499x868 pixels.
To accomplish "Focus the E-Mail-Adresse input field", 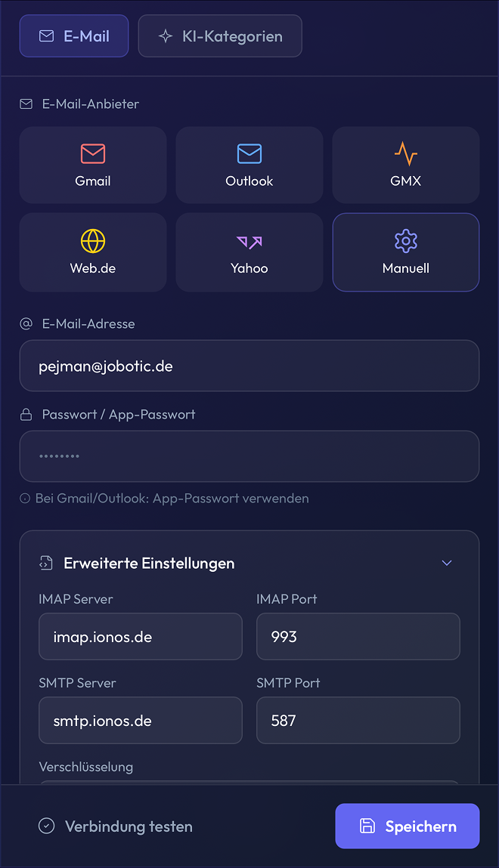I will click(x=249, y=366).
